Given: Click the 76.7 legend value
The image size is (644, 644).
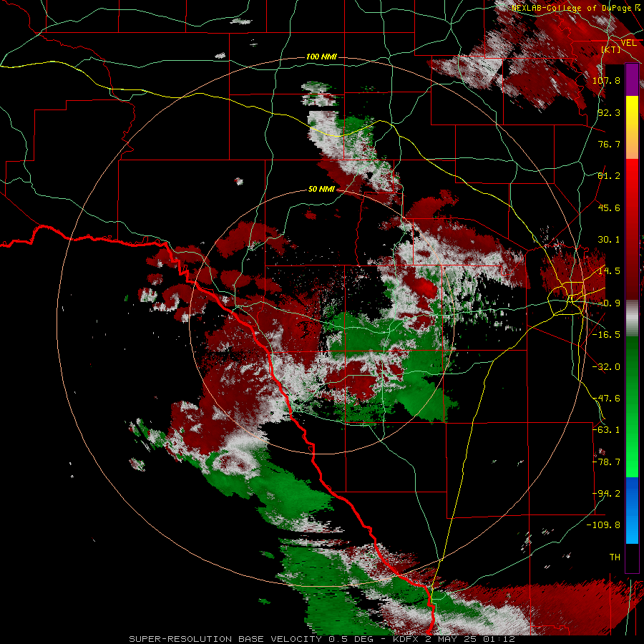Looking at the screenshot, I should 609,144.
